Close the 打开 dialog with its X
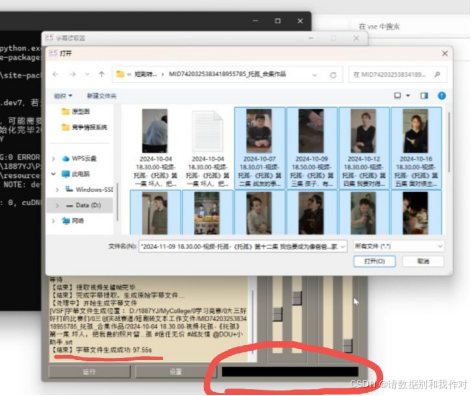Viewport: 471px width, 396px height. pos(444,53)
